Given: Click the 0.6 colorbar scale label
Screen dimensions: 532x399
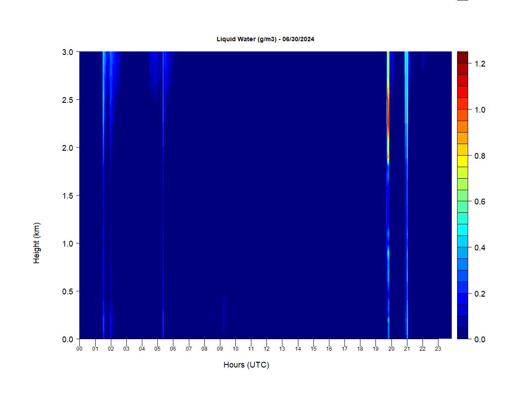Looking at the screenshot, I should point(480,202).
